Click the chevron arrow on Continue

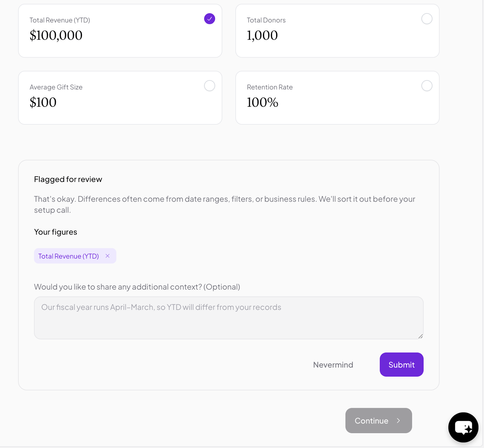(x=398, y=420)
